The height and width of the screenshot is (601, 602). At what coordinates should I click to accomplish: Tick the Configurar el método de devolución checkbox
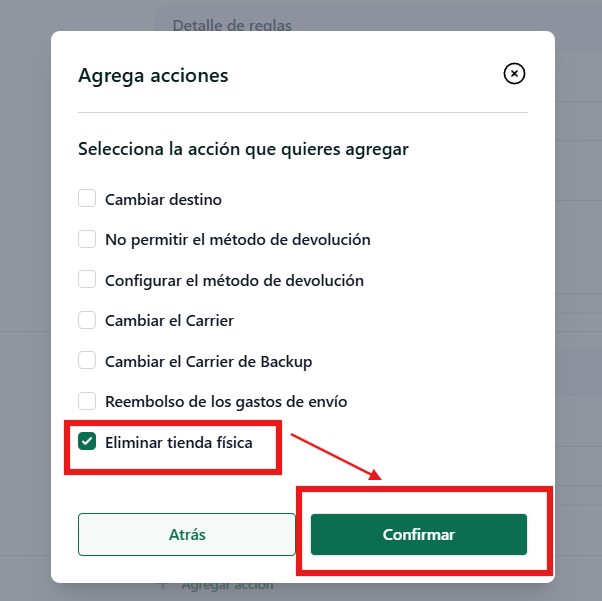pos(87,279)
